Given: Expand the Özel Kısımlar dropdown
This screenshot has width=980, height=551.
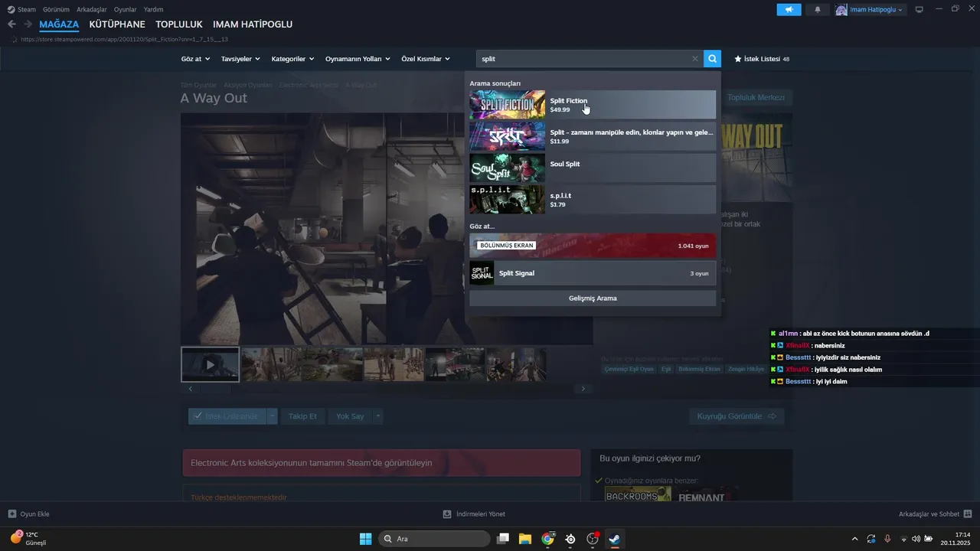Looking at the screenshot, I should pos(426,59).
